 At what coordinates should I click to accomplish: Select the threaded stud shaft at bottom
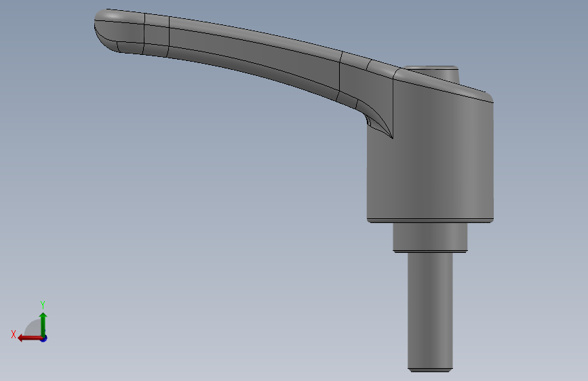pyautogui.click(x=430, y=311)
